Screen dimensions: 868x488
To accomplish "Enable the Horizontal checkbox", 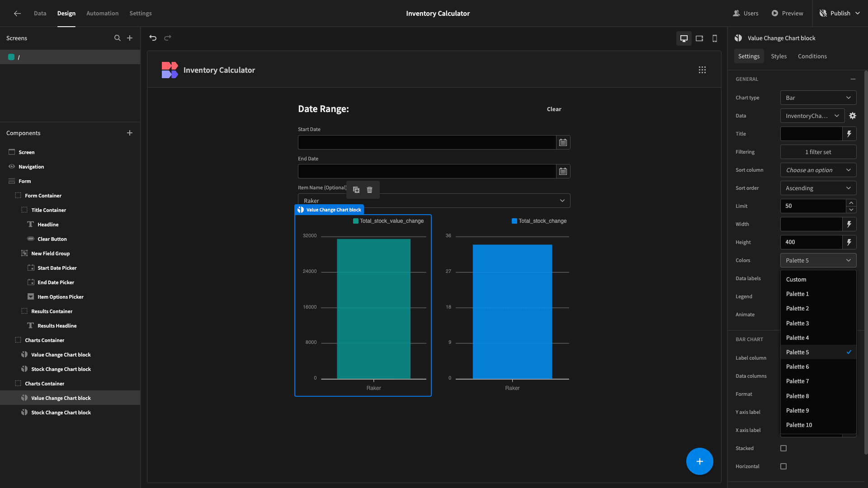I will [783, 466].
